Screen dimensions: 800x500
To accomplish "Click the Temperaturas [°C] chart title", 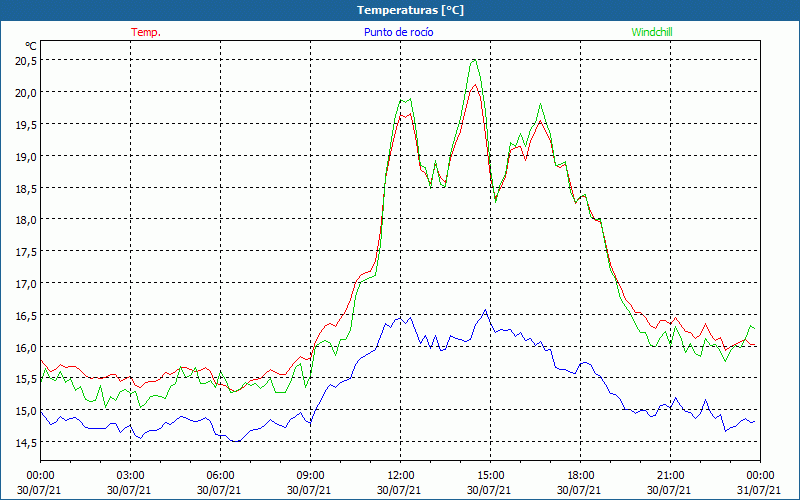I will pos(410,10).
